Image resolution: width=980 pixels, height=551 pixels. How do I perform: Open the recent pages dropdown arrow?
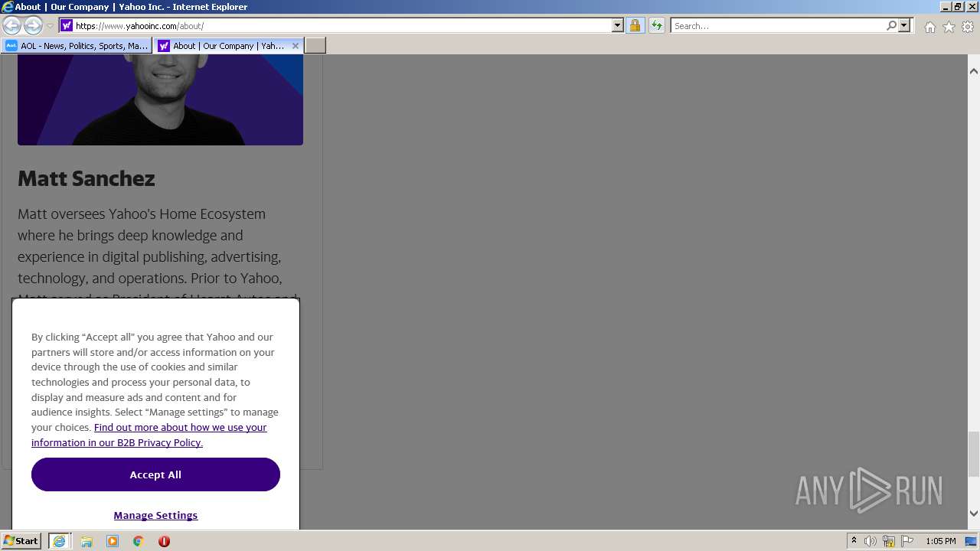[51, 26]
